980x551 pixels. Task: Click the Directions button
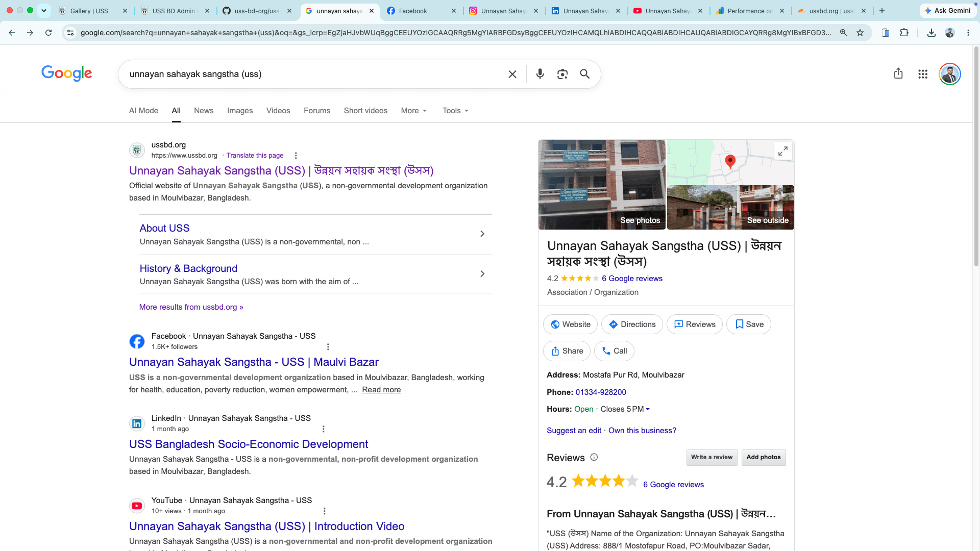pyautogui.click(x=632, y=324)
